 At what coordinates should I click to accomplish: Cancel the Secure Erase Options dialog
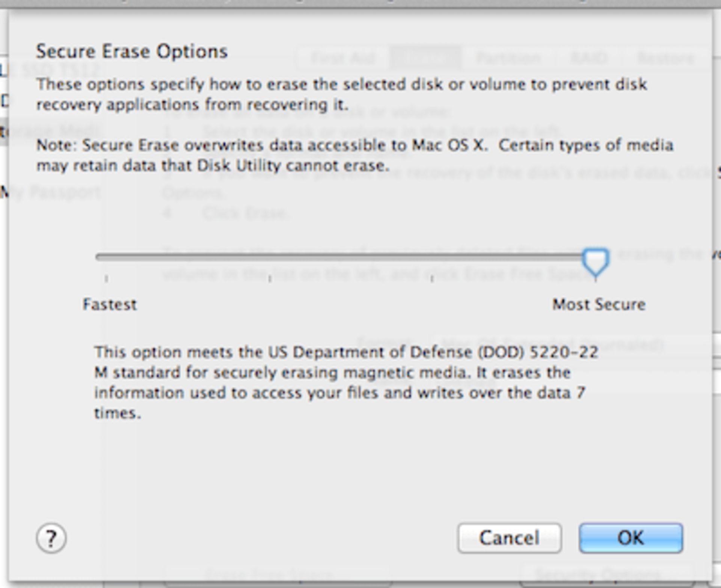[510, 538]
